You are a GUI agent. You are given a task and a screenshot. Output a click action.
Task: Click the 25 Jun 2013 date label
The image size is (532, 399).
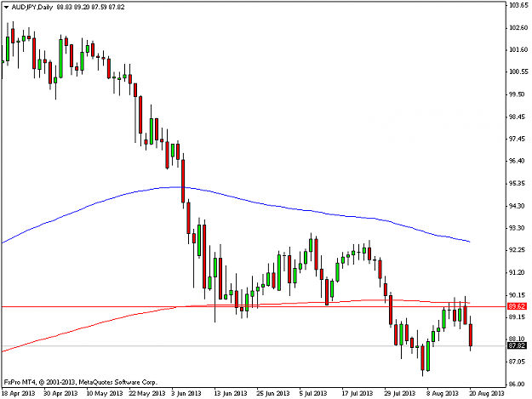tap(273, 393)
